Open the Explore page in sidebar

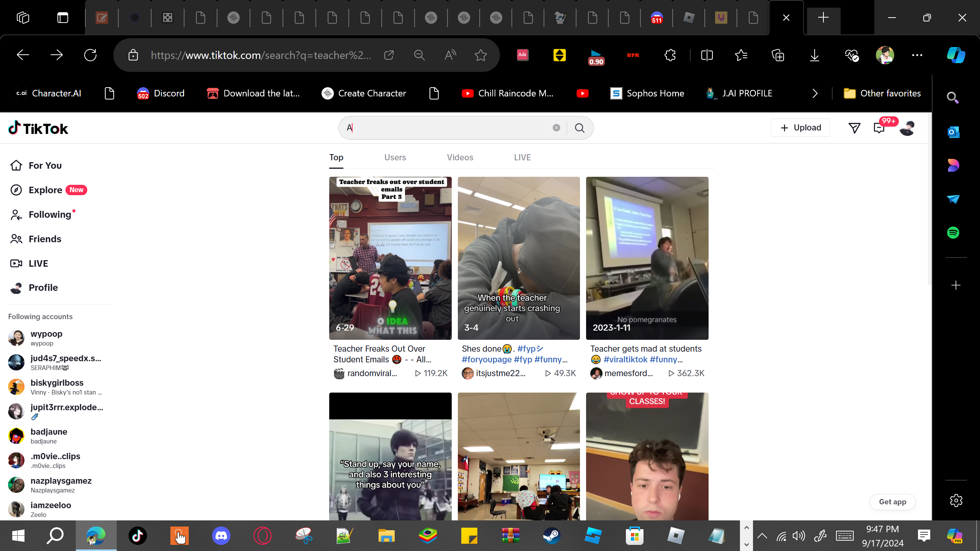point(45,190)
